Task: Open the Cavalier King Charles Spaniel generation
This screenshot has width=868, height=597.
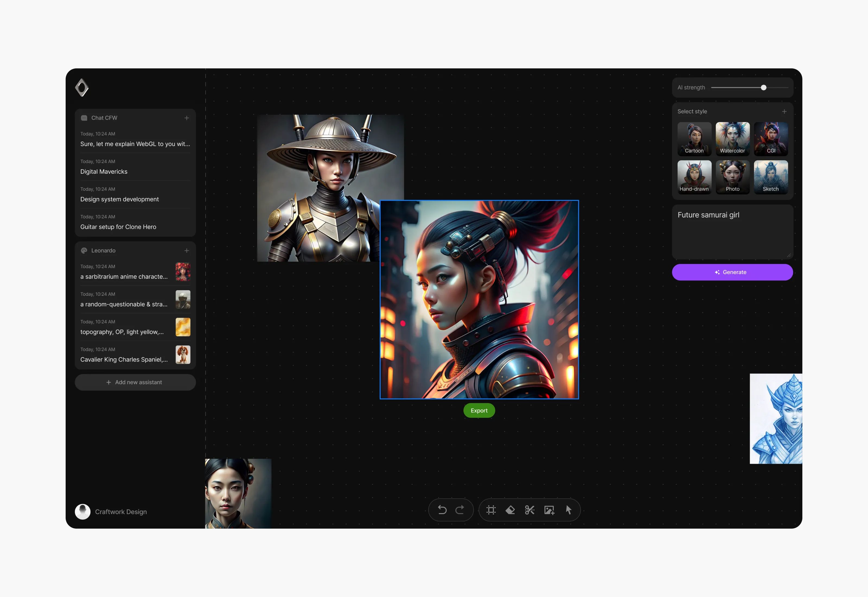Action: [124, 360]
